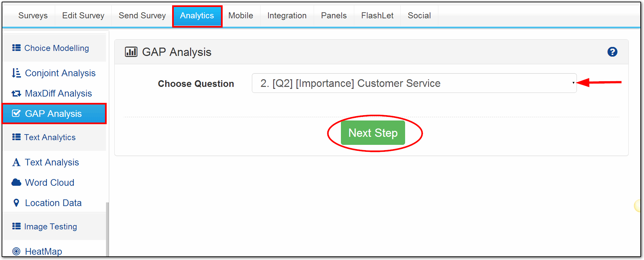Click the bar chart icon beside GAP Analysis title
This screenshot has width=644, height=260.
[131, 52]
